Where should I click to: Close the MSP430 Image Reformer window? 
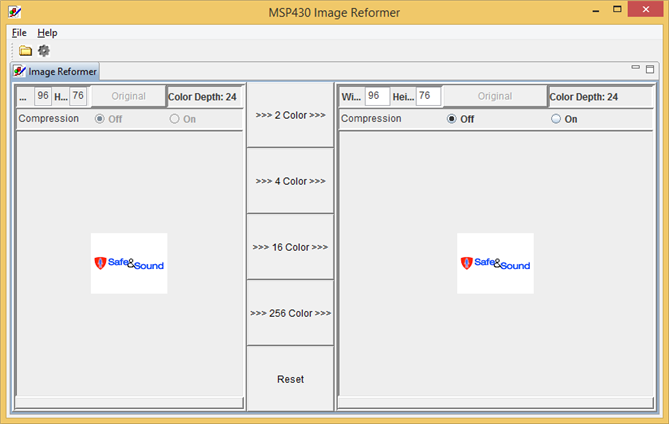click(x=646, y=9)
